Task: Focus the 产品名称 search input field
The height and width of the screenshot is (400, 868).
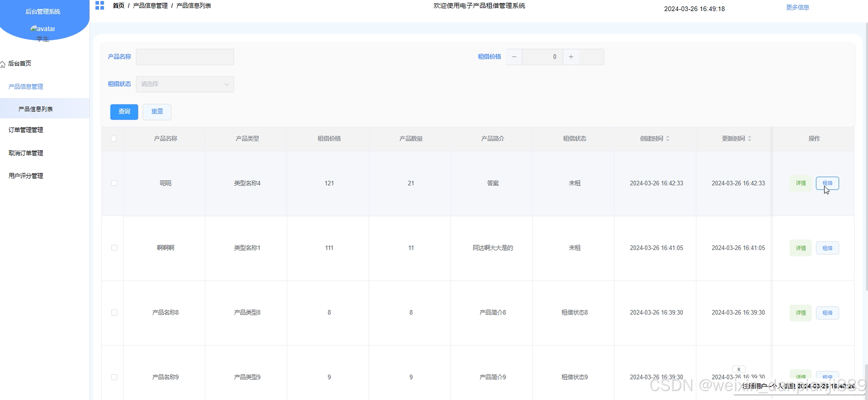Action: click(185, 57)
